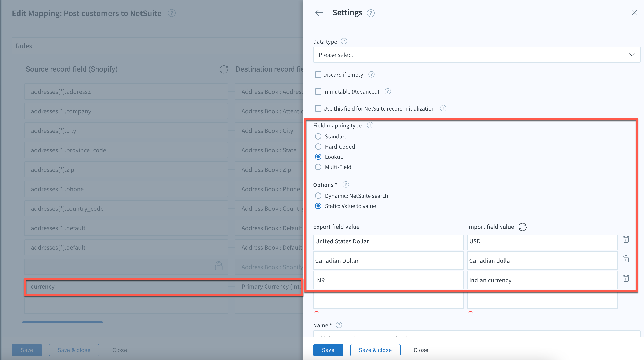Delete the Canadian Dollar mapping row
The width and height of the screenshot is (644, 360).
(x=626, y=259)
